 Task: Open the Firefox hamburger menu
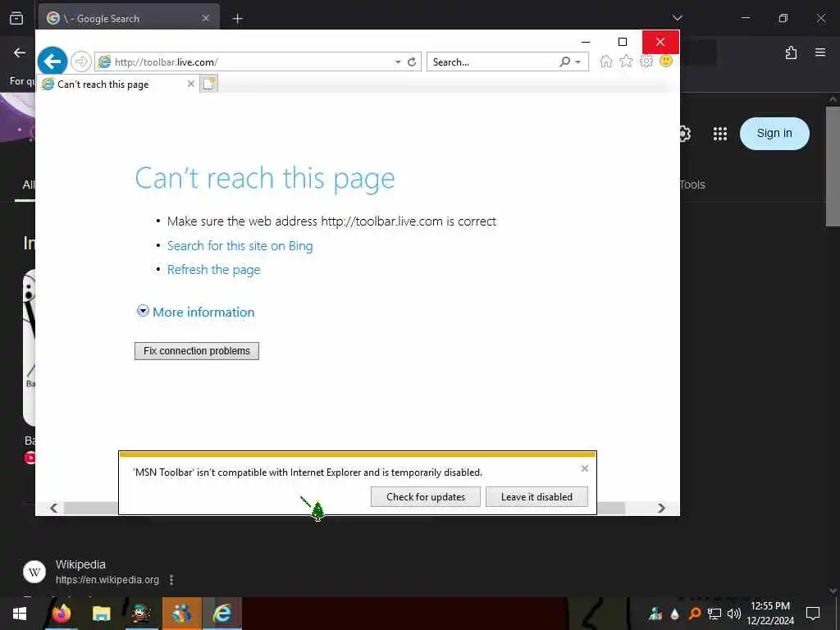coord(820,52)
